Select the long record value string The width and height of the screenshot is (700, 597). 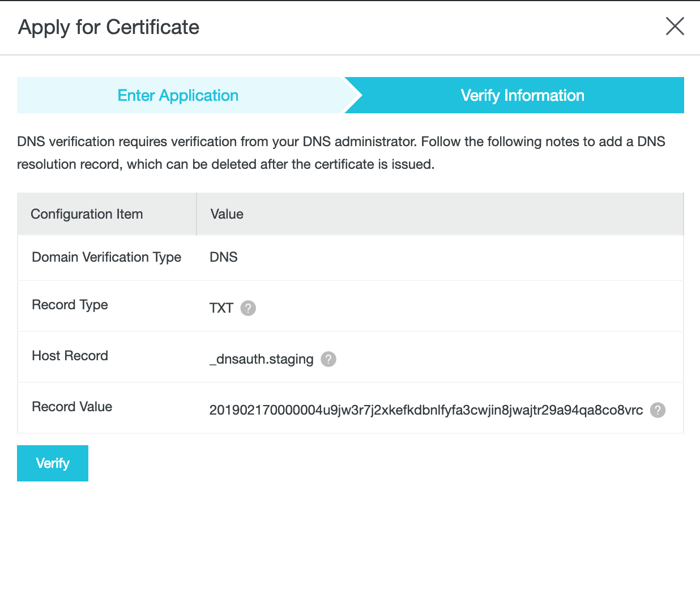(426, 410)
